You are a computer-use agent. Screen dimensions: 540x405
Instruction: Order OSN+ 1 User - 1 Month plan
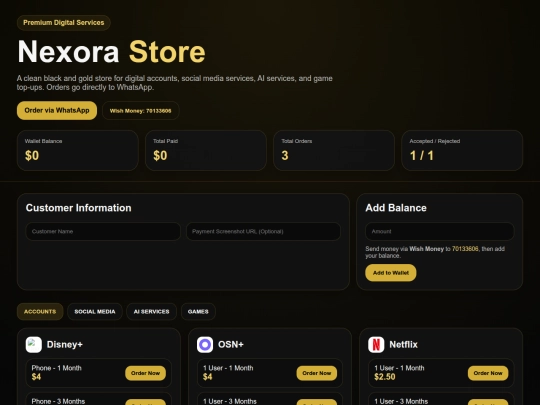pos(316,373)
